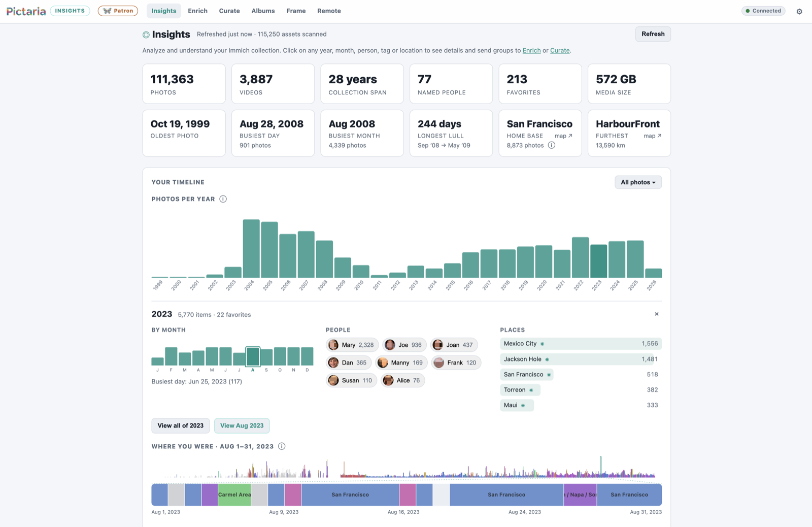This screenshot has height=527, width=812.
Task: Select the 2022 bar in yearly chart
Action: [x=580, y=257]
